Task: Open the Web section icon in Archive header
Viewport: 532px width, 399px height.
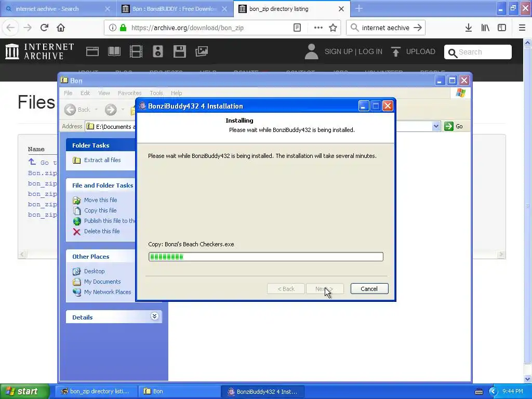Action: 92,51
